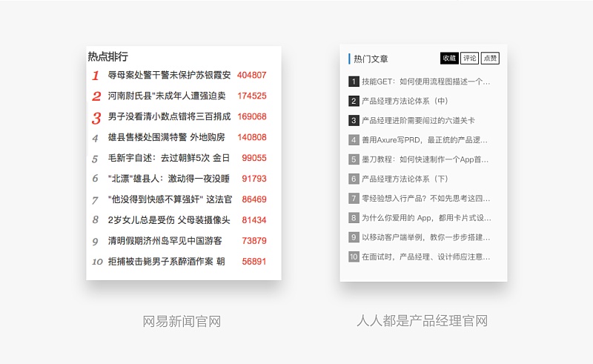
Task: Click the rank 3 black number badge
Action: [354, 120]
